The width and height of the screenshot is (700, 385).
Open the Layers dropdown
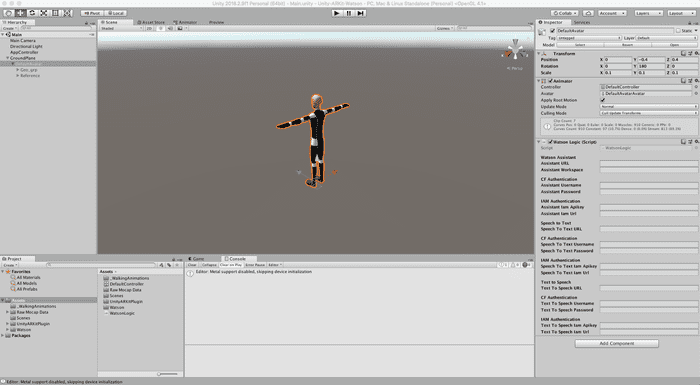pos(648,13)
